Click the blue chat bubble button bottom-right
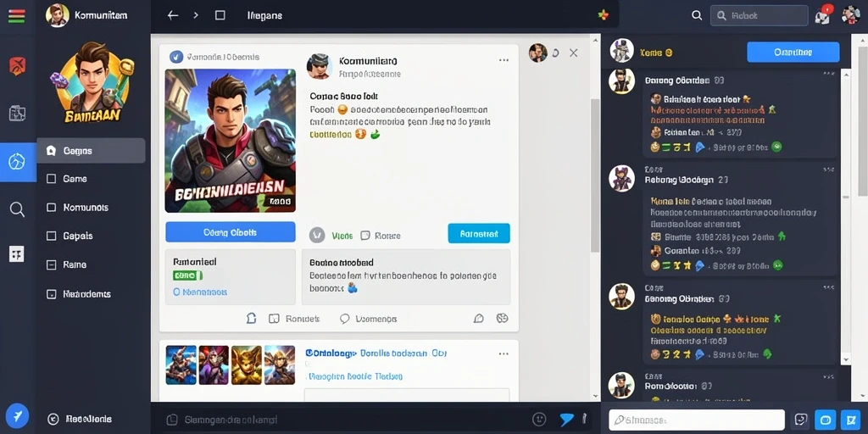 825,420
